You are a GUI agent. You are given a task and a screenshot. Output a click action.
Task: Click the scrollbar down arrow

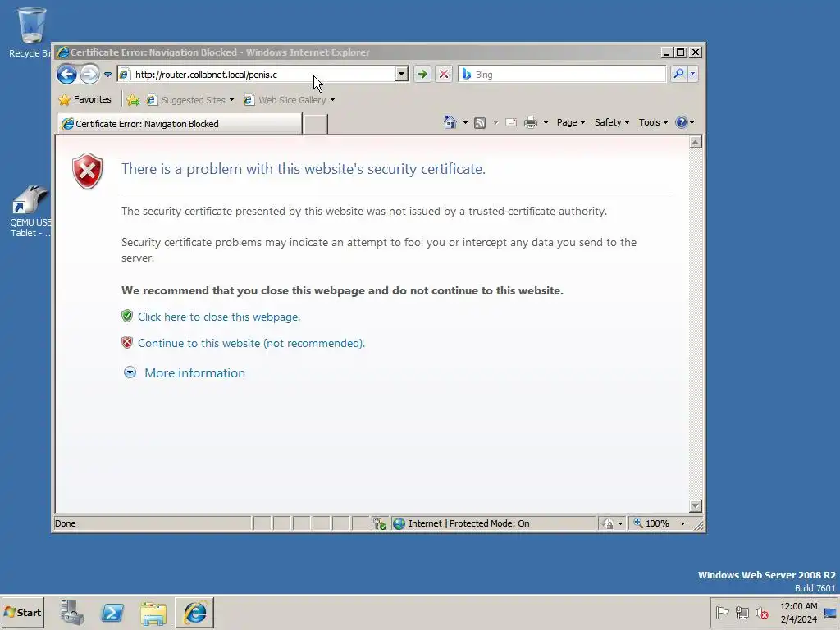coord(696,505)
